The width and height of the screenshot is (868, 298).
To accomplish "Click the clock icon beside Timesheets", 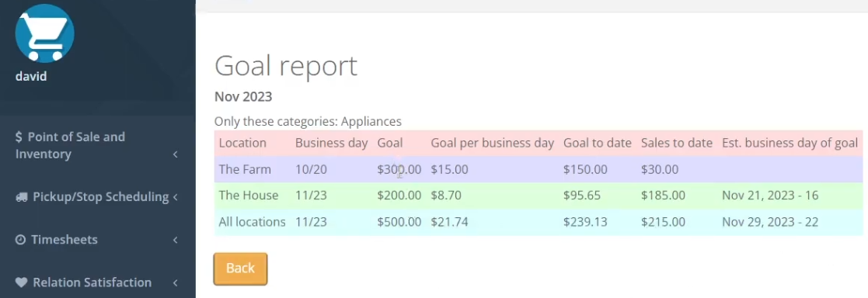I will [x=20, y=240].
